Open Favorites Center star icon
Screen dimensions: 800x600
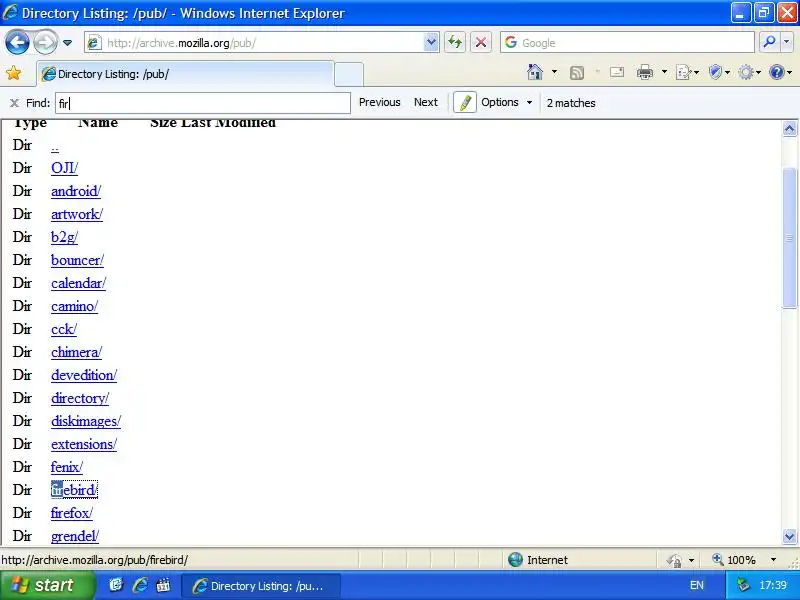point(14,73)
